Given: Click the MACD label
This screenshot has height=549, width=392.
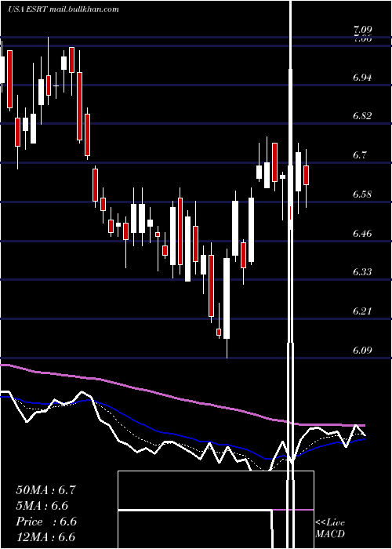Looking at the screenshot, I should point(330,534).
